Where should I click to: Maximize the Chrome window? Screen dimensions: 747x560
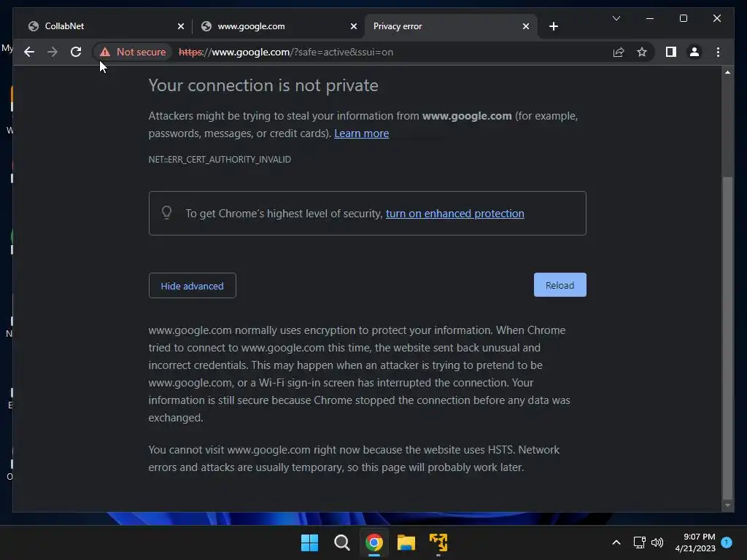tap(683, 18)
